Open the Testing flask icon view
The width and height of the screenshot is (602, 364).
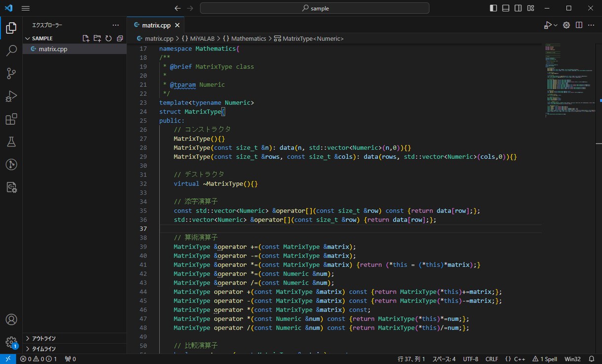(11, 142)
